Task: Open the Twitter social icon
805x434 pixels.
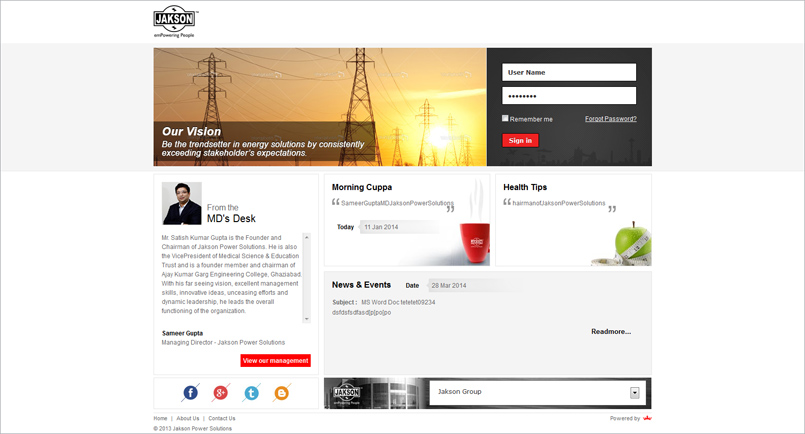Action: 251,393
